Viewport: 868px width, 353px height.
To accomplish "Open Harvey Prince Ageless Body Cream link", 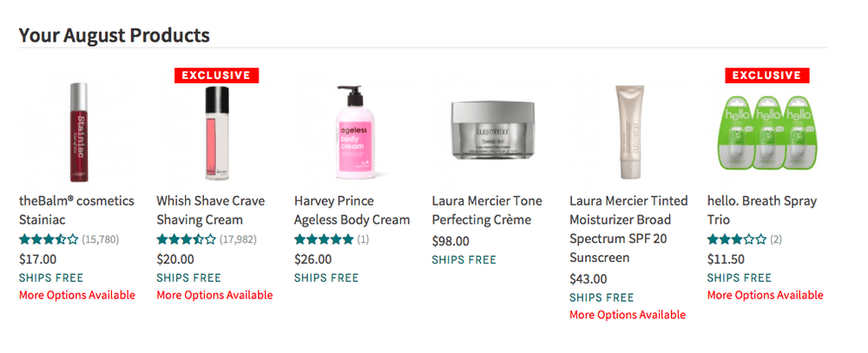I will [x=352, y=210].
